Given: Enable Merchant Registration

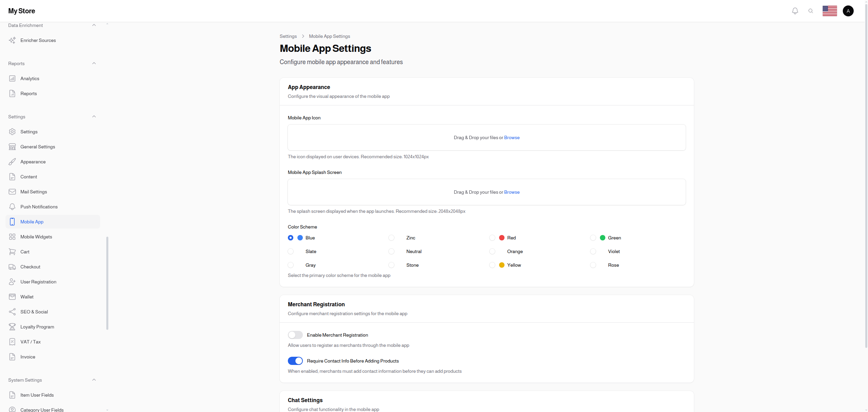Looking at the screenshot, I should (x=295, y=335).
